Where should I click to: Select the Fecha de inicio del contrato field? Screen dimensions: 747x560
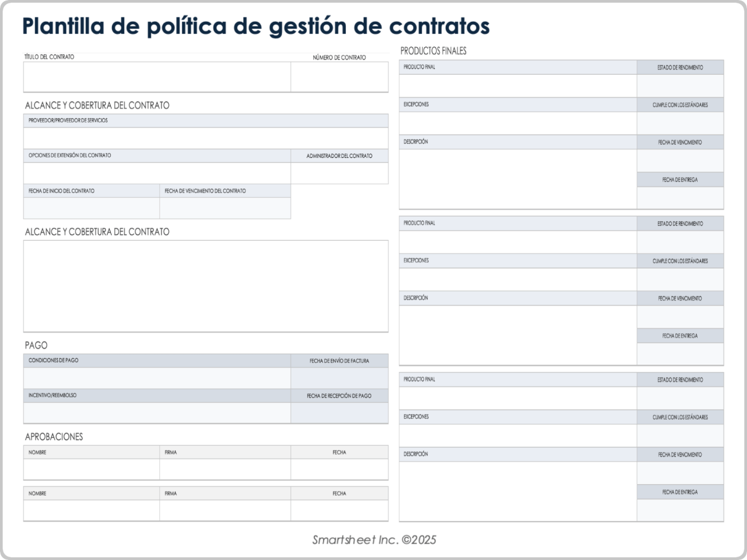(91, 208)
